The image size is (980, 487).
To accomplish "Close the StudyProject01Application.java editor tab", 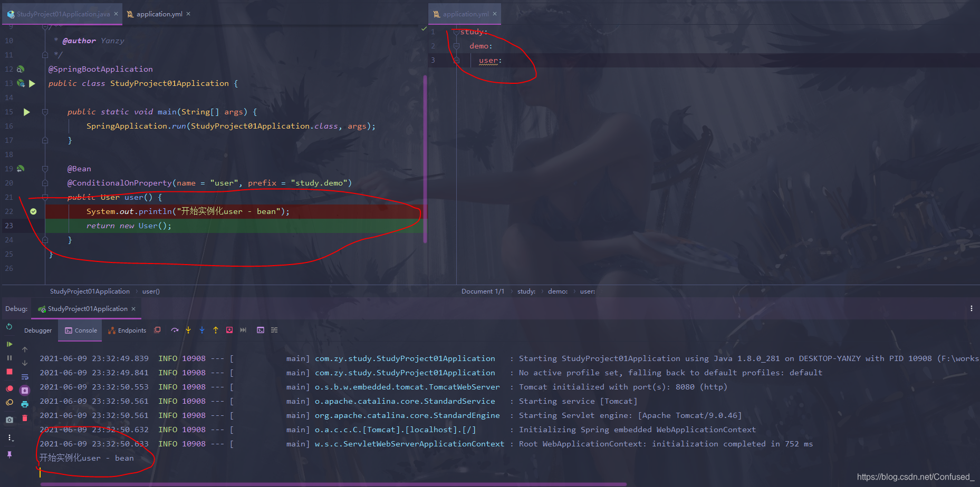I will (116, 14).
